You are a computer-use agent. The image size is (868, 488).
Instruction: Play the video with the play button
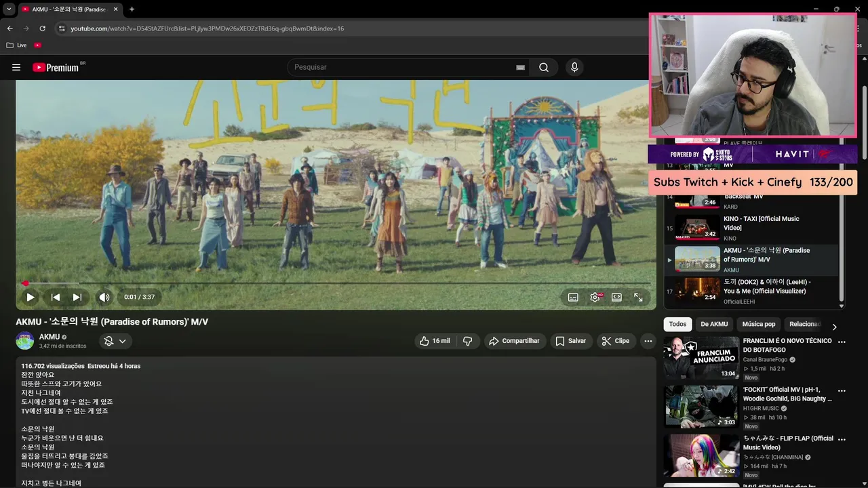(31, 297)
